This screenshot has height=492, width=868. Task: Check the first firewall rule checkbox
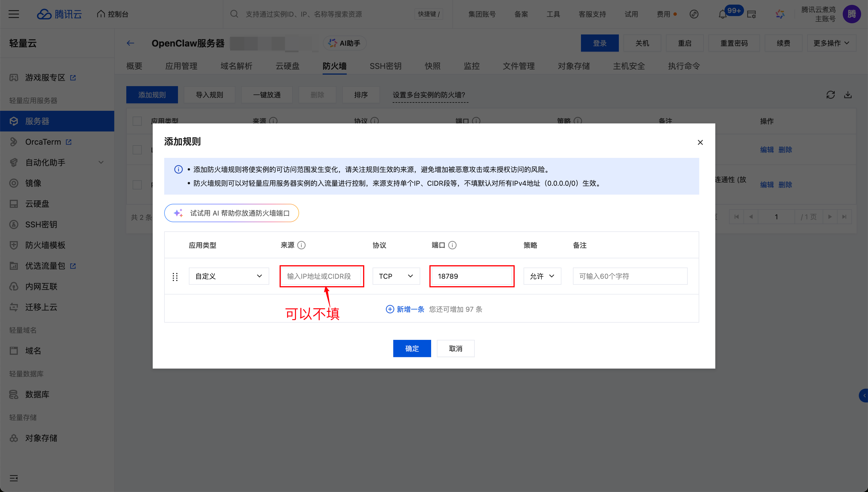pyautogui.click(x=137, y=150)
